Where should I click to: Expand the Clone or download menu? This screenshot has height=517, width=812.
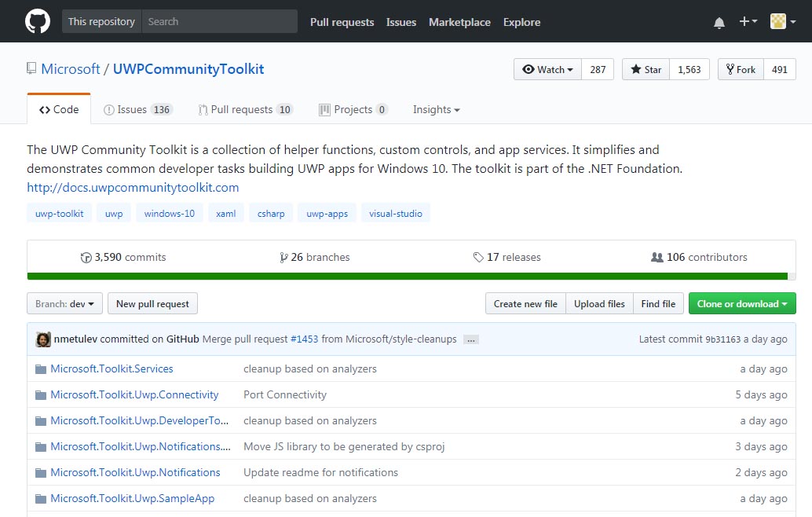tap(742, 303)
